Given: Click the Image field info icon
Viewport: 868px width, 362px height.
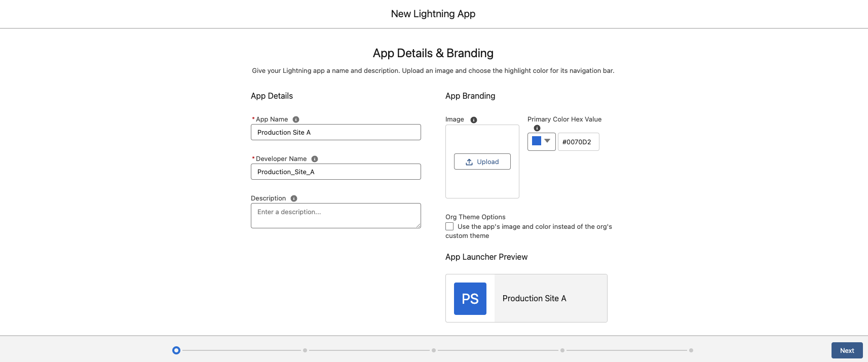Looking at the screenshot, I should [474, 120].
